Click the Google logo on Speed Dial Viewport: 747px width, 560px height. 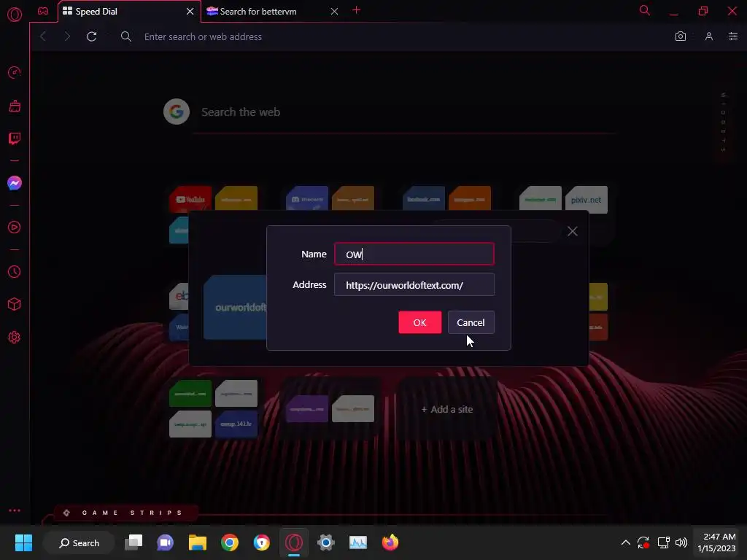click(177, 112)
